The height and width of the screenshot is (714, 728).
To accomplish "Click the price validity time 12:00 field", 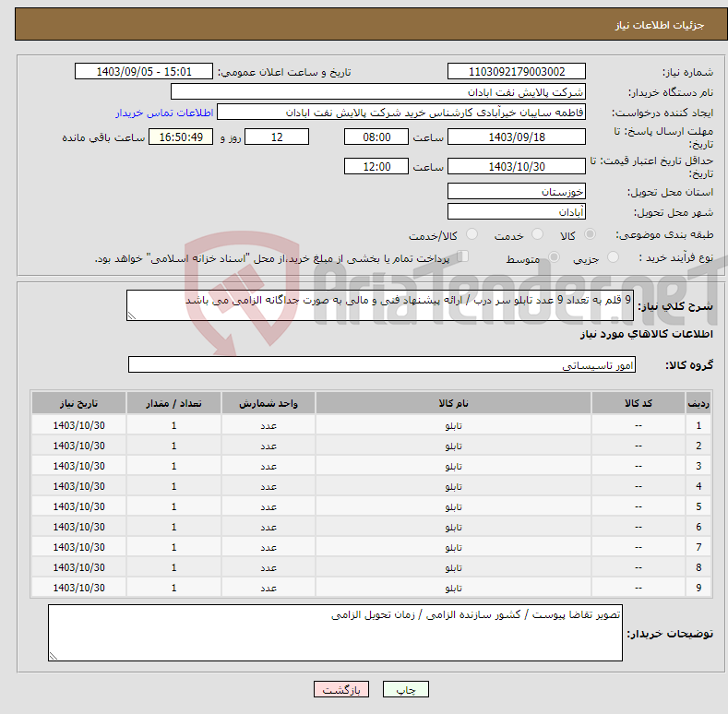I will coord(376,166).
